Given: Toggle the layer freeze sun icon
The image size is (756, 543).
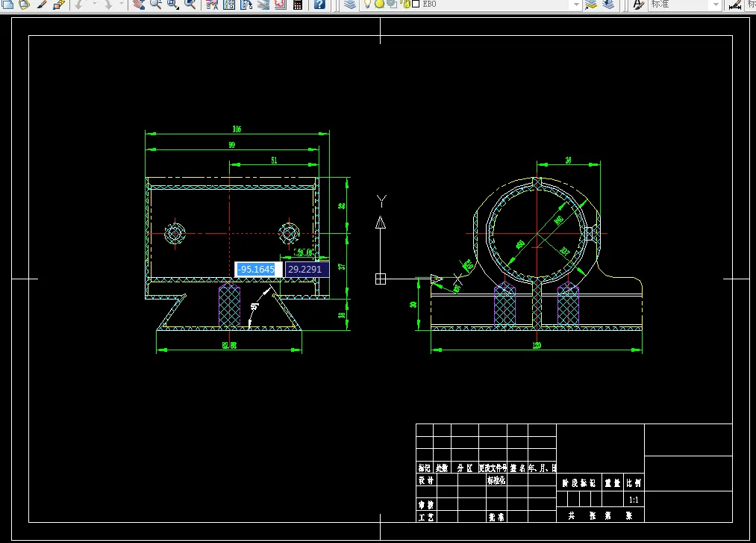Looking at the screenshot, I should pyautogui.click(x=379, y=4).
